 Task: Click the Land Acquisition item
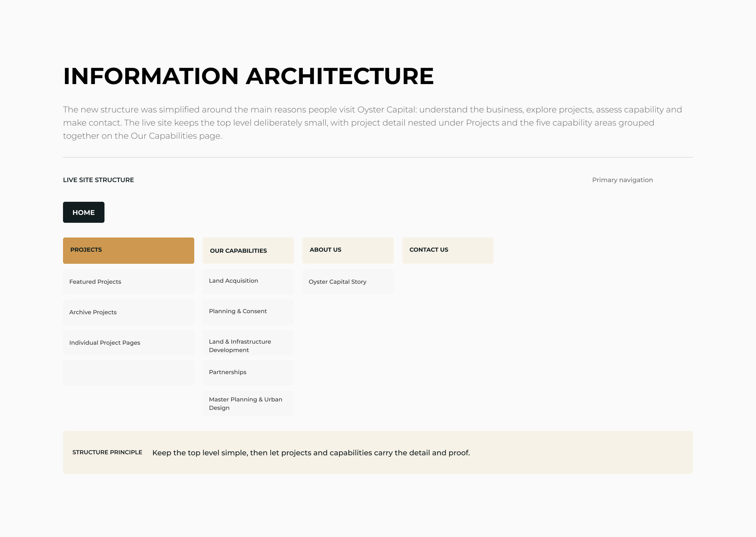pos(248,282)
